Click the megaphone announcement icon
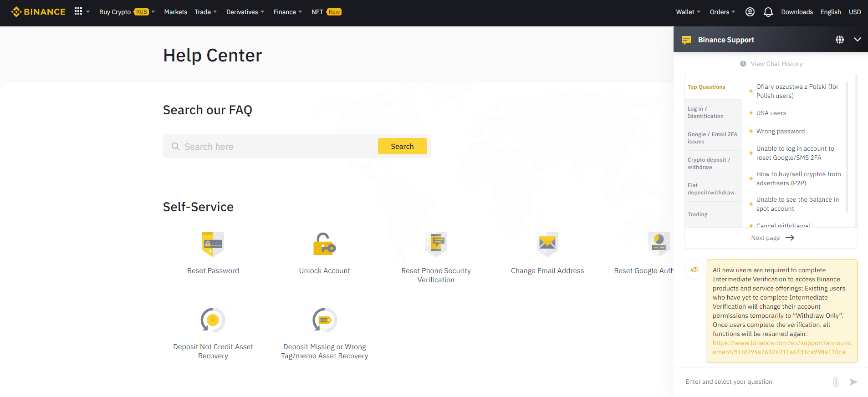Screen dimensions: 868x397 [694, 270]
